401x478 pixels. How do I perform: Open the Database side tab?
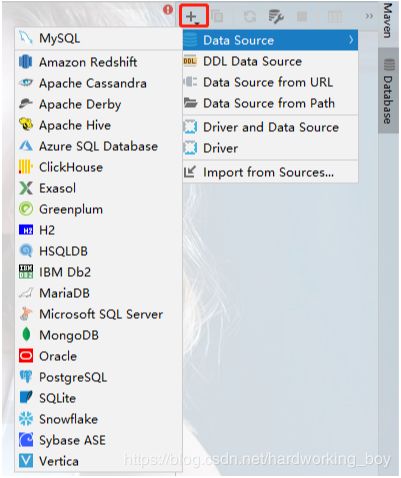click(388, 91)
